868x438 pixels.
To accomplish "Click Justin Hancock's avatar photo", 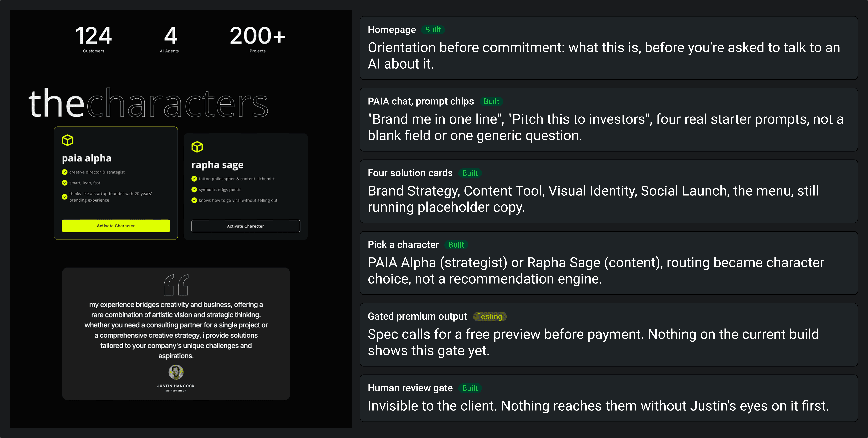I will click(x=176, y=372).
